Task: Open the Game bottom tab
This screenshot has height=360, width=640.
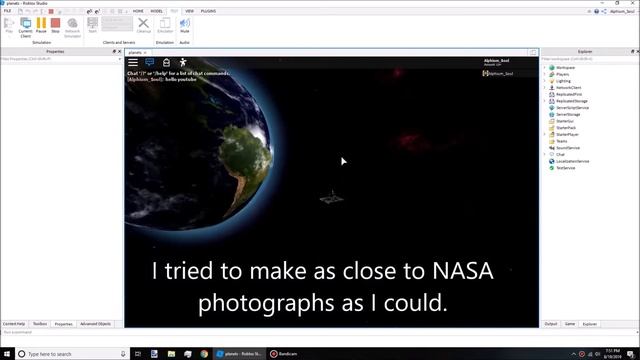Action: [570, 324]
